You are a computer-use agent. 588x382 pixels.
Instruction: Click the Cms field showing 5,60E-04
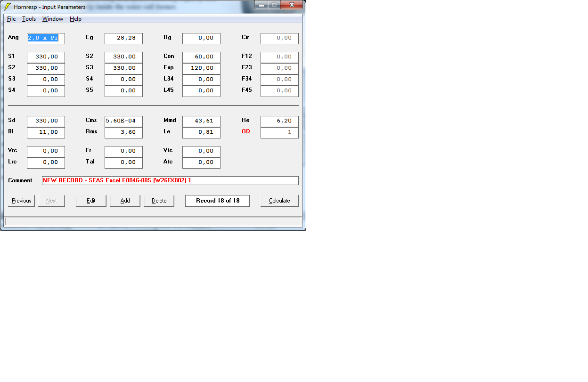click(x=123, y=121)
